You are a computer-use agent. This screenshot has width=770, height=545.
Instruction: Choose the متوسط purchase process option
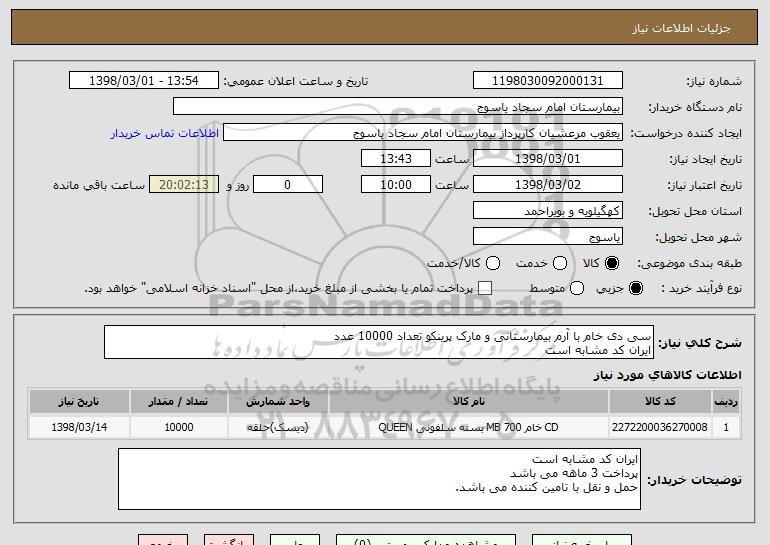tap(577, 288)
